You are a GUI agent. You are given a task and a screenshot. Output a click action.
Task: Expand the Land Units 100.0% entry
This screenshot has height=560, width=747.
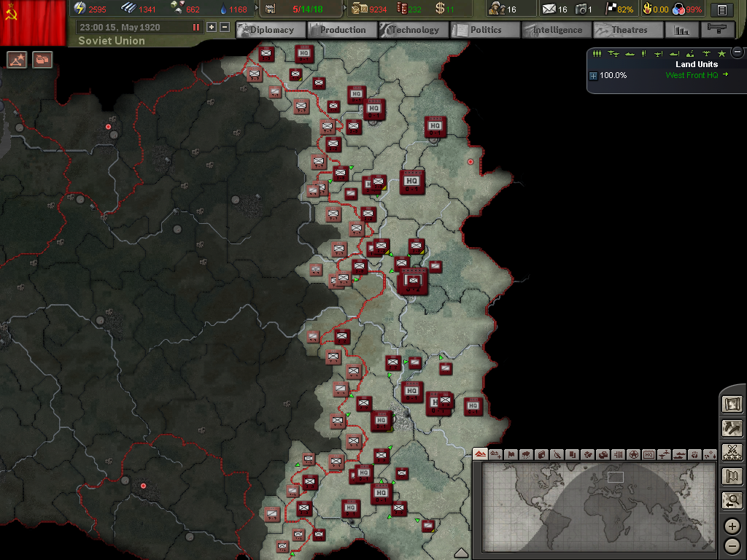pos(593,76)
